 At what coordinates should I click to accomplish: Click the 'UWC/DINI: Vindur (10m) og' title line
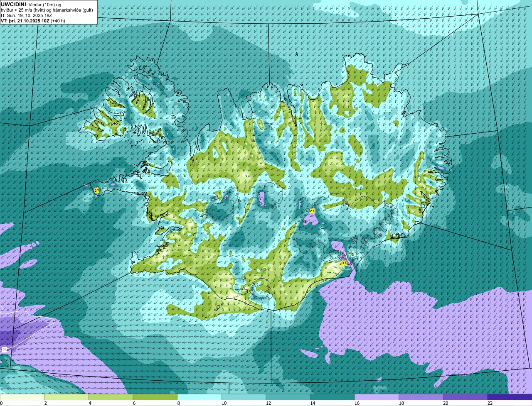click(31, 4)
